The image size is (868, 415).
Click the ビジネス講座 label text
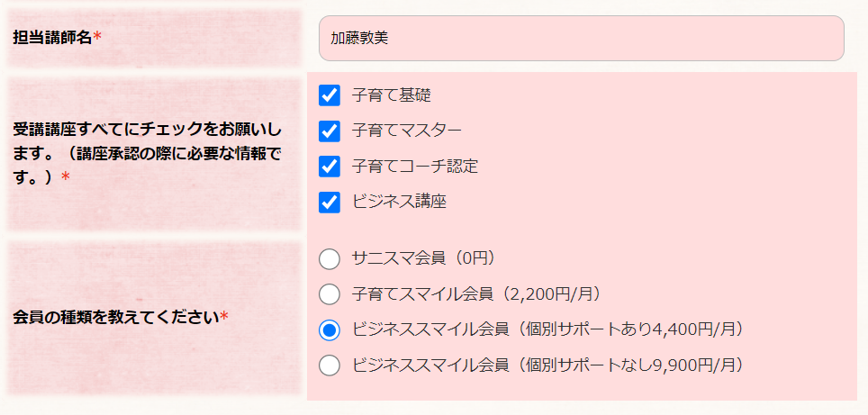tap(399, 203)
